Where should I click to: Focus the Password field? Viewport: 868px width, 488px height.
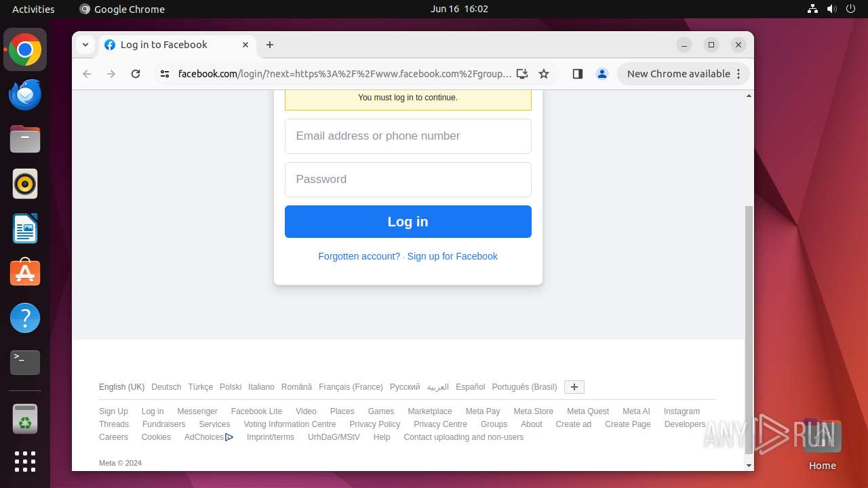pos(408,180)
